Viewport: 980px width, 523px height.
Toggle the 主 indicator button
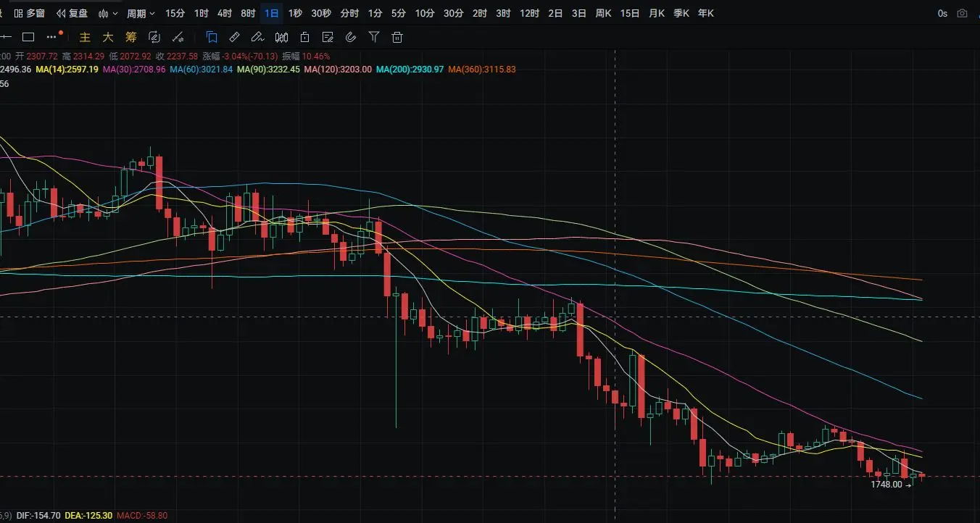pos(85,37)
